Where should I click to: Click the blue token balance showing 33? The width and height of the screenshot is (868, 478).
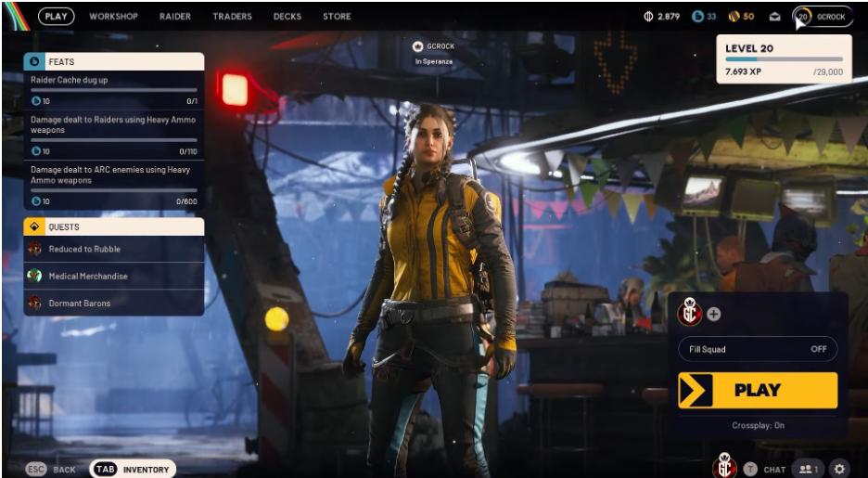pyautogui.click(x=705, y=17)
